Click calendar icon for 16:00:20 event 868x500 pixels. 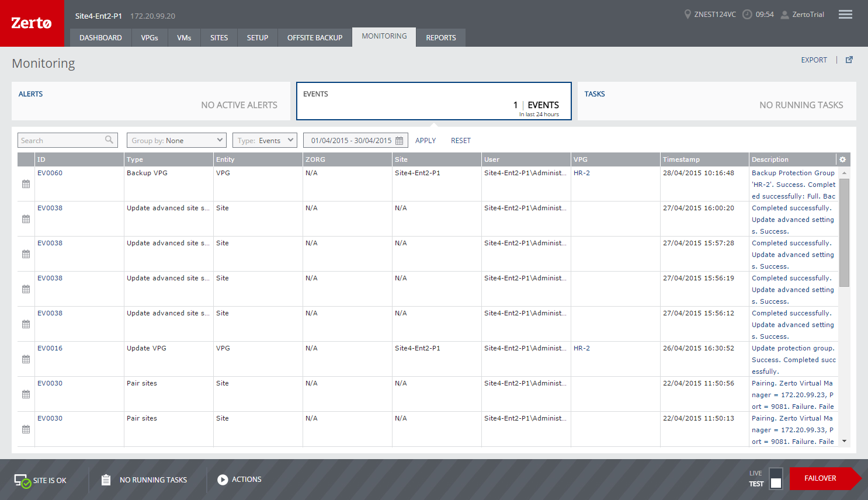tap(26, 219)
